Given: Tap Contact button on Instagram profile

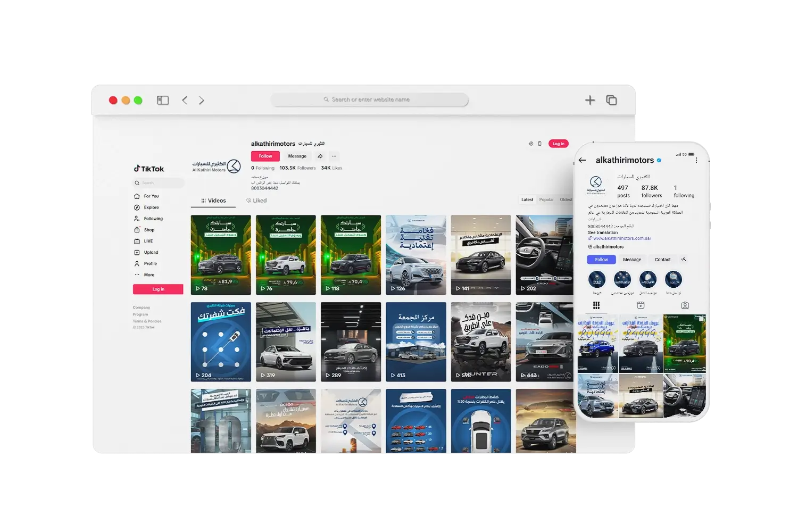Looking at the screenshot, I should coord(663,260).
